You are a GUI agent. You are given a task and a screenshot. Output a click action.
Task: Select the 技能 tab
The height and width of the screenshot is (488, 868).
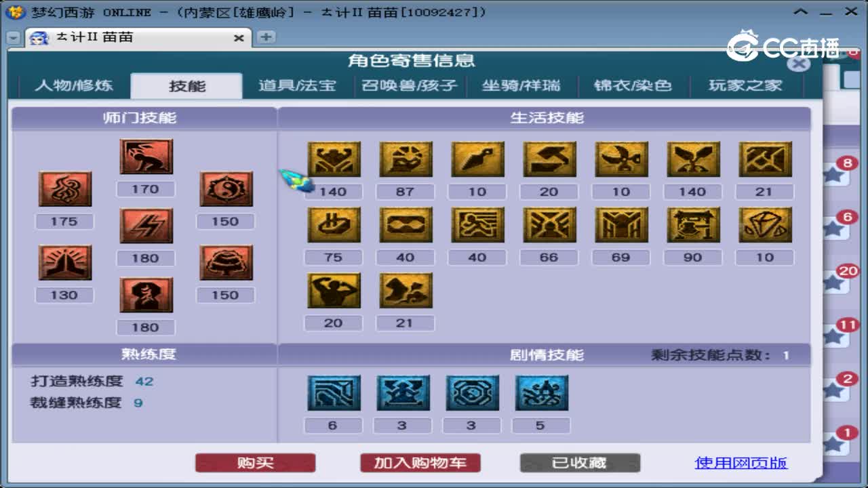click(x=186, y=86)
